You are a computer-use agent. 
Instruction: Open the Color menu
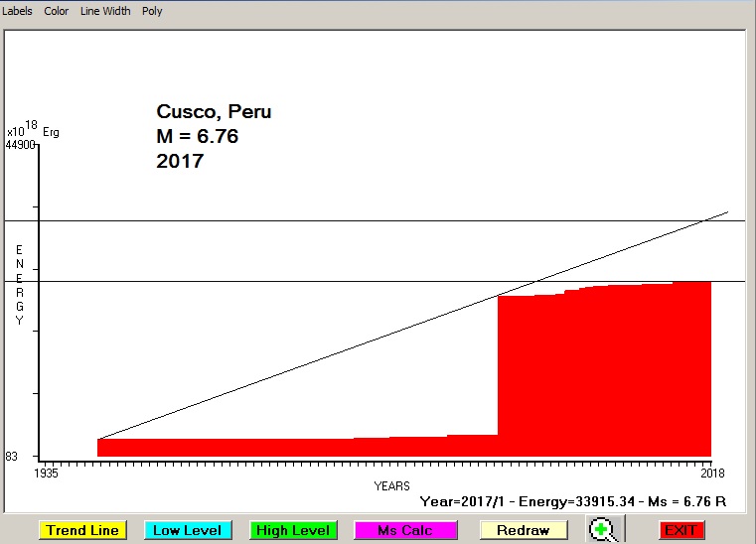point(57,11)
